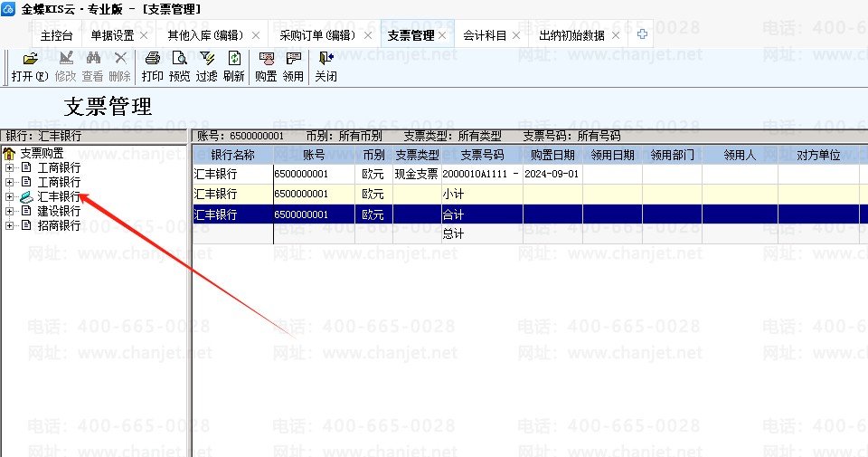Click the add-tab plus icon
This screenshot has width=868, height=457.
[x=642, y=34]
